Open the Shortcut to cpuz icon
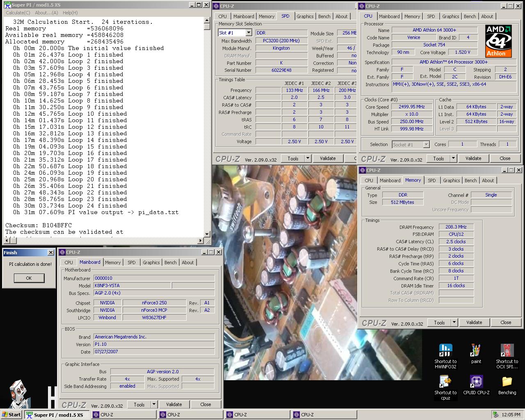This screenshot has height=420, width=525. (x=445, y=382)
